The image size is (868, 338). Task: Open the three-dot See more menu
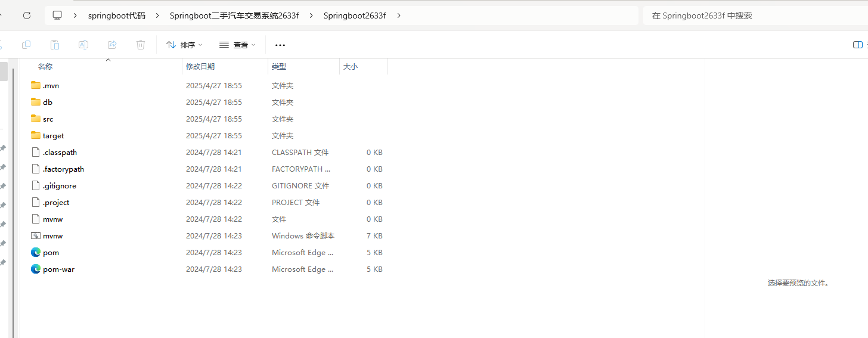coord(280,45)
